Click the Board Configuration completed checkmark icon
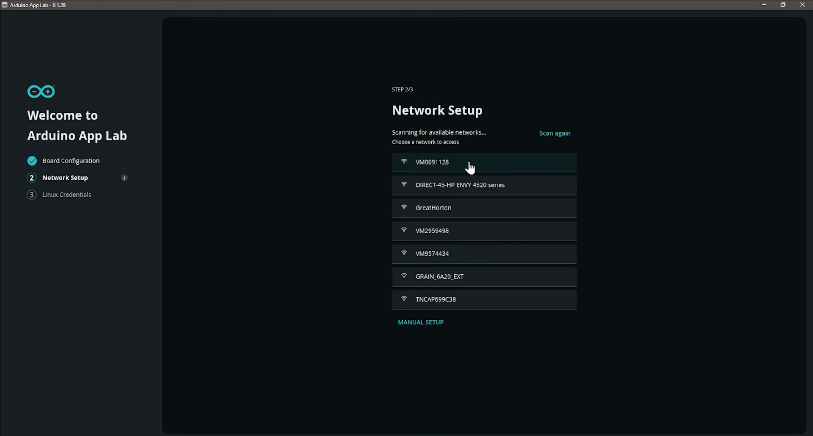 [32, 161]
